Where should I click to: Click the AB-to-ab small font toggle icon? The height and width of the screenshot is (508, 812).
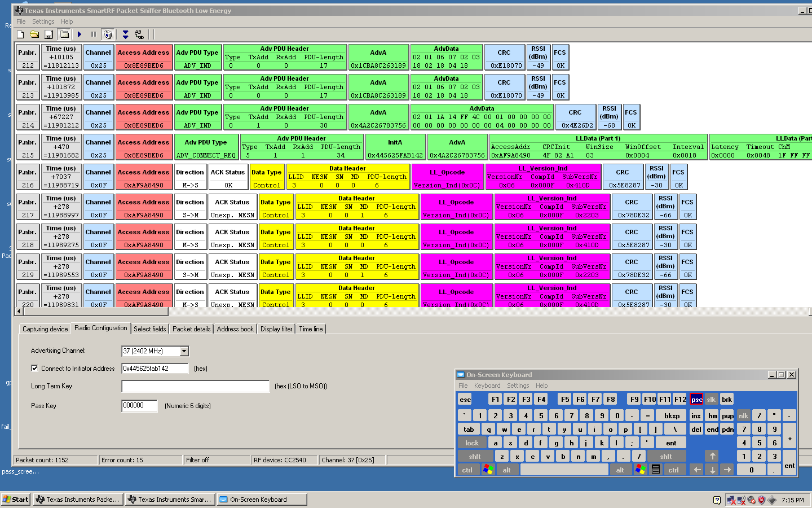tap(139, 34)
